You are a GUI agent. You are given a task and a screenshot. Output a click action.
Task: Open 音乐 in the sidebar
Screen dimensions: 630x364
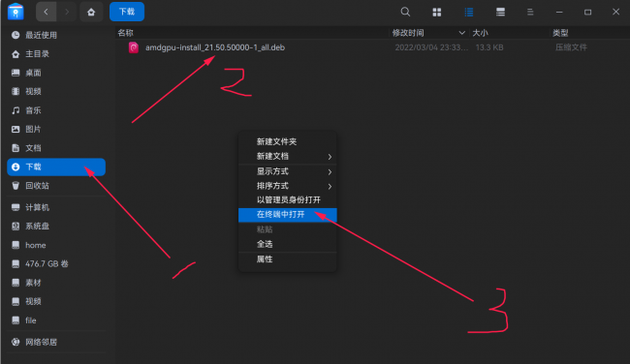56,110
